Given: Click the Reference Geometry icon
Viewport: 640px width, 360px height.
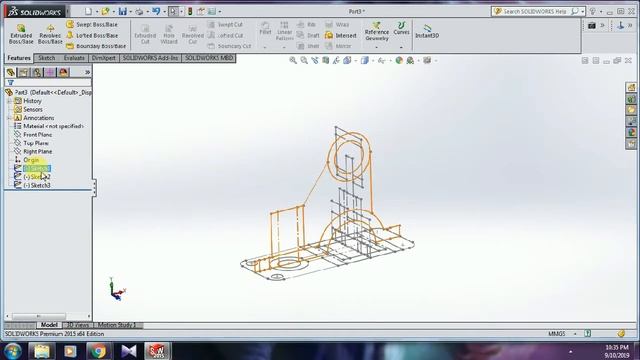Looking at the screenshot, I should (377, 31).
